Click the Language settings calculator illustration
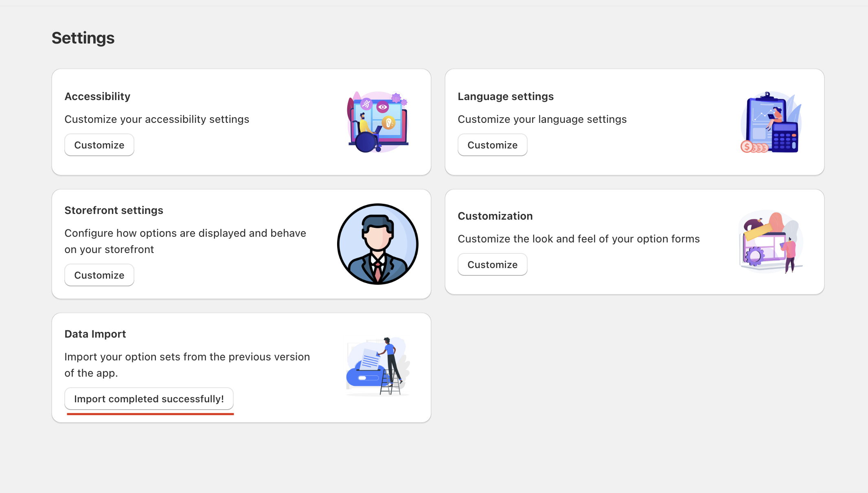The width and height of the screenshot is (868, 493). pyautogui.click(x=771, y=122)
